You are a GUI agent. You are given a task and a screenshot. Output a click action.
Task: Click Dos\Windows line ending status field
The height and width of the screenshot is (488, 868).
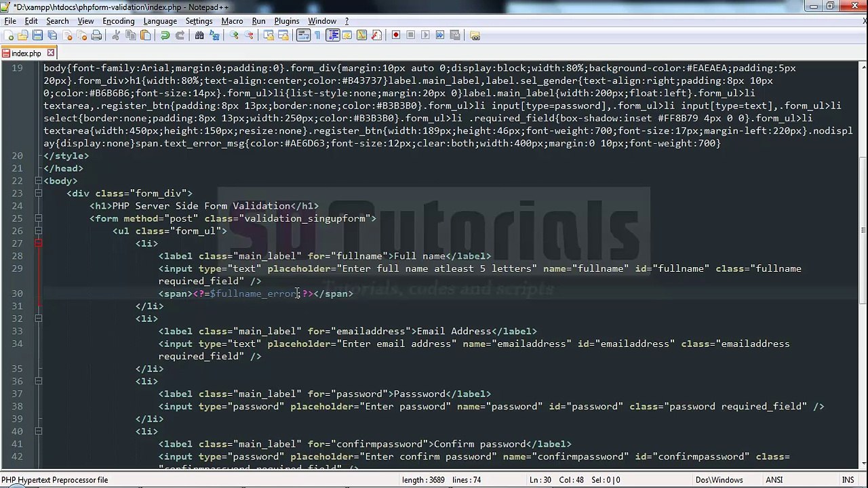pos(719,480)
